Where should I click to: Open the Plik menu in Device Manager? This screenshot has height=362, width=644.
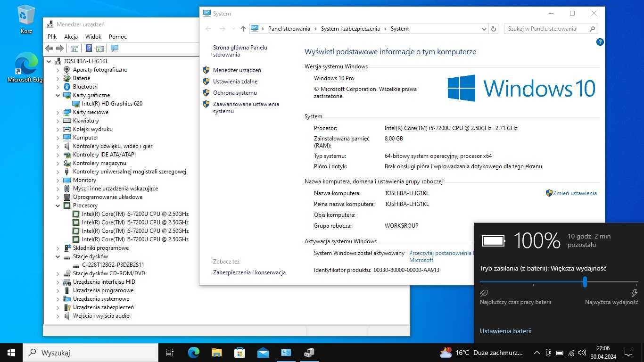coord(52,36)
